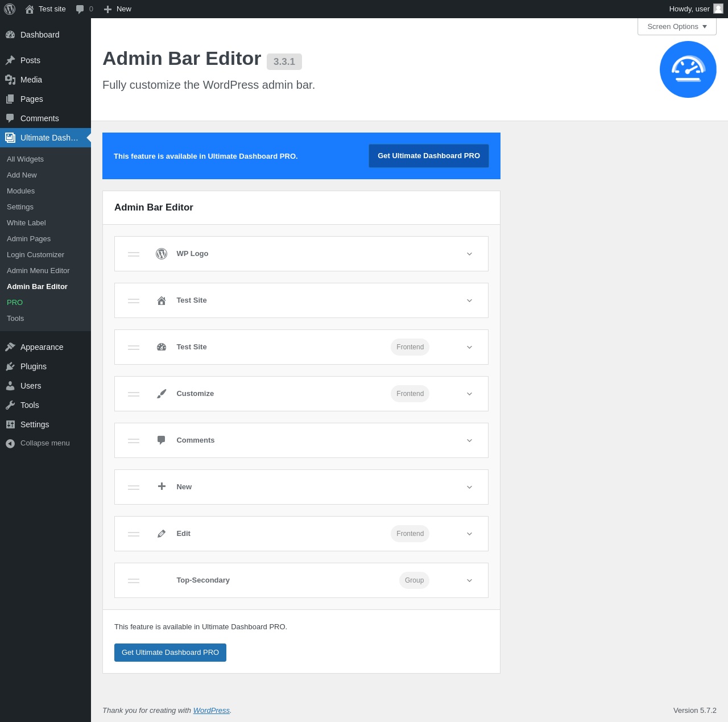The width and height of the screenshot is (728, 722).
Task: Expand the New row in the editor
Action: tap(470, 487)
